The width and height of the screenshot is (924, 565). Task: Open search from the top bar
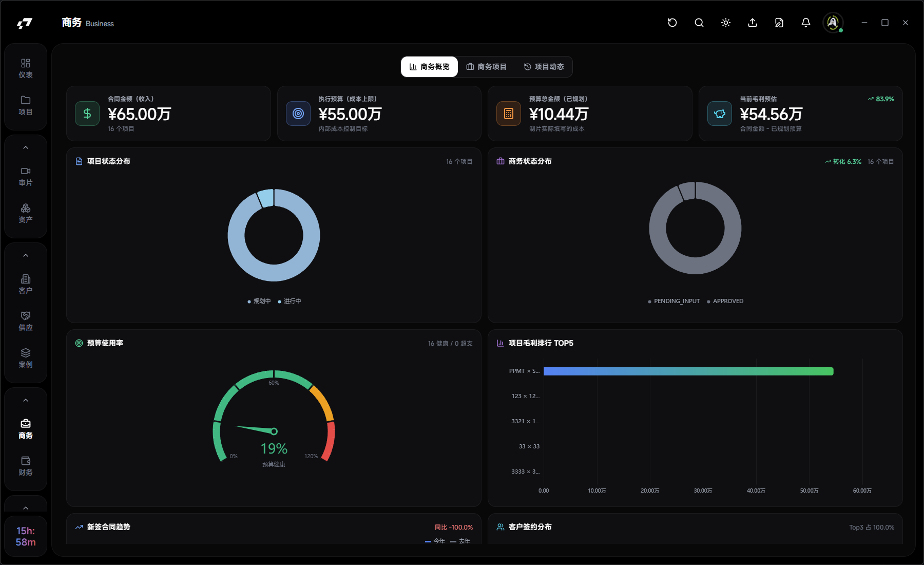[x=699, y=23]
